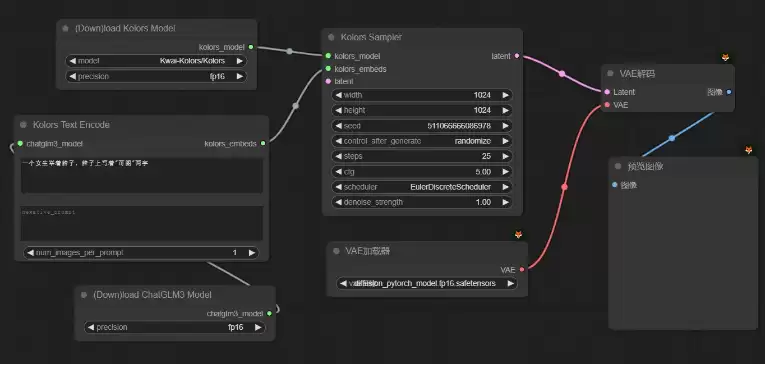Decrease width value using its left arrow
This screenshot has height=365, width=765.
[339, 95]
